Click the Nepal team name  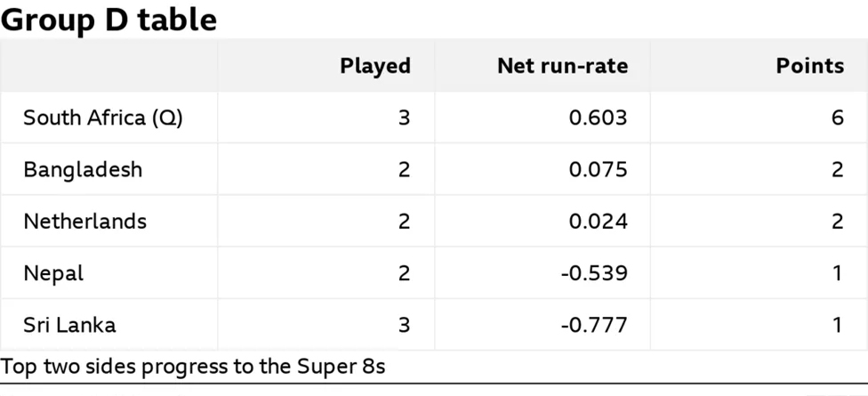click(x=53, y=273)
